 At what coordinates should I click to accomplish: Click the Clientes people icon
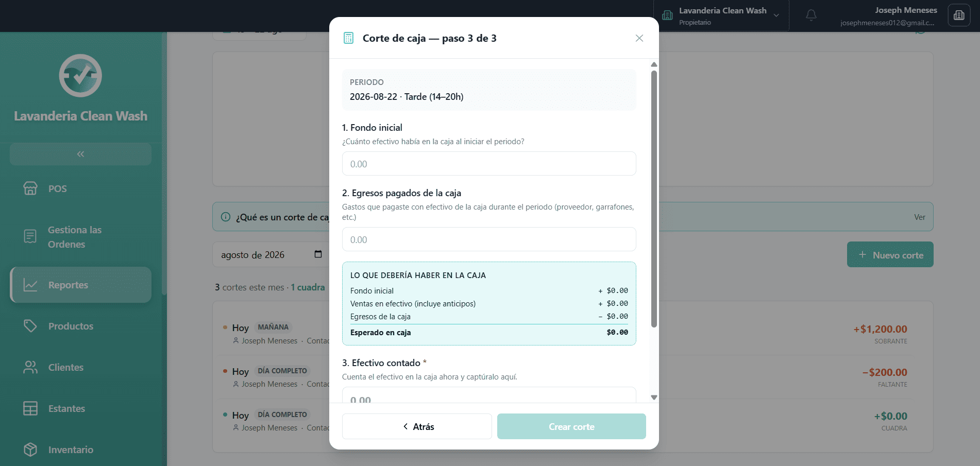tap(30, 367)
